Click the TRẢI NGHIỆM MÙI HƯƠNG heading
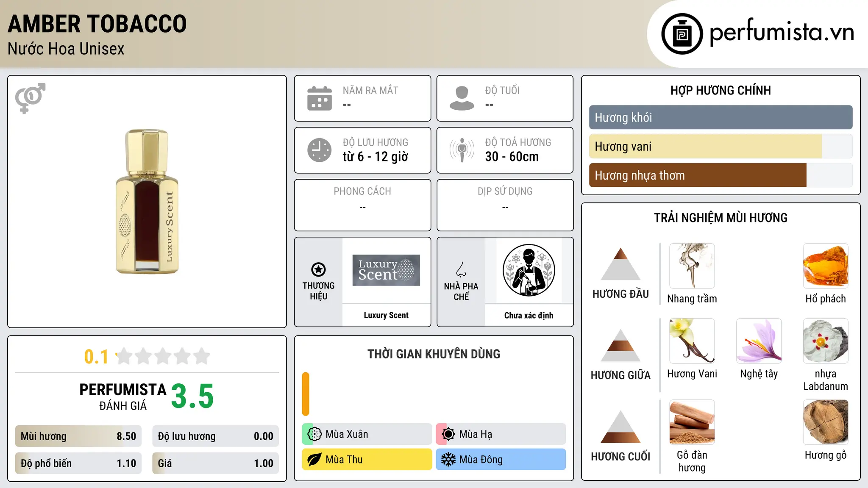 721,218
